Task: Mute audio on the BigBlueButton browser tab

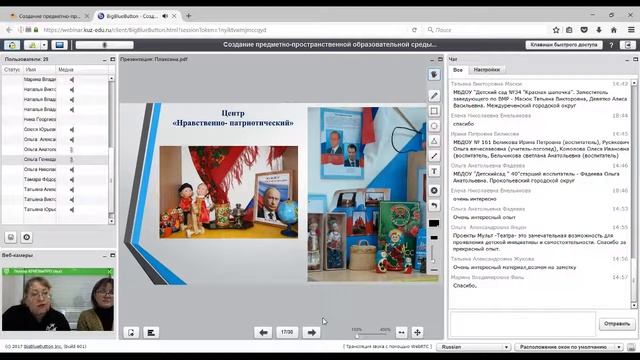Action: [165, 16]
